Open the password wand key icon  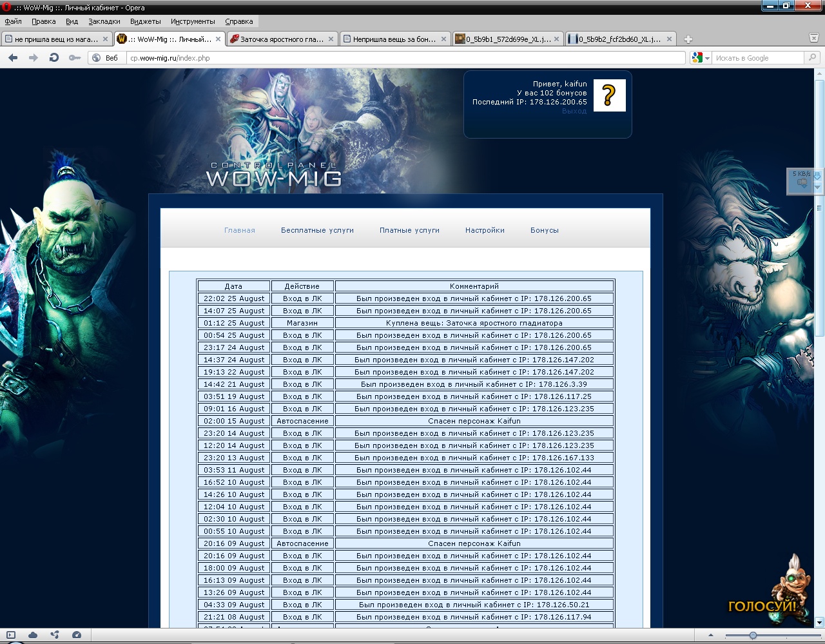(75, 58)
